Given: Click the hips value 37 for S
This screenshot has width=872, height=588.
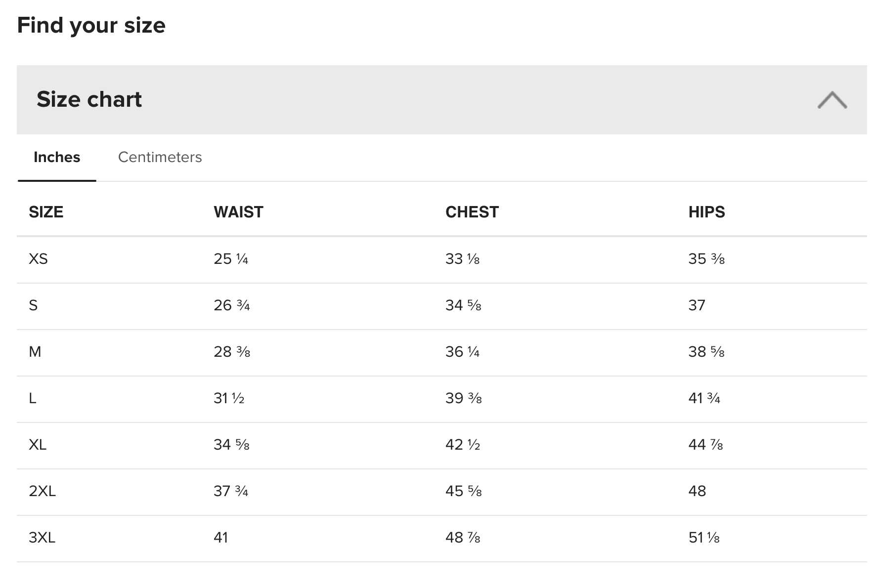Looking at the screenshot, I should coord(697,305).
